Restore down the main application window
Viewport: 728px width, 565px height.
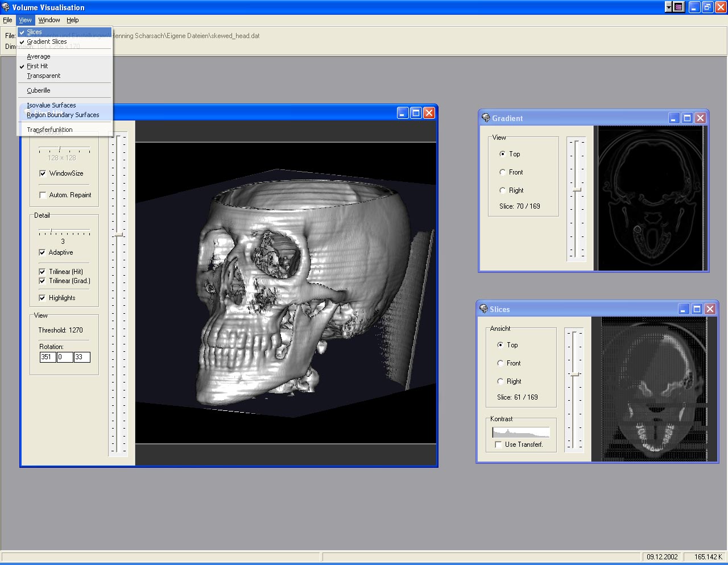708,7
